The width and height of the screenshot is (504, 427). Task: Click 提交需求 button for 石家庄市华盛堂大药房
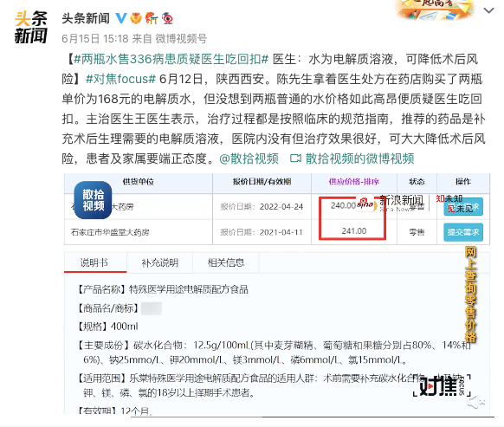tap(463, 232)
